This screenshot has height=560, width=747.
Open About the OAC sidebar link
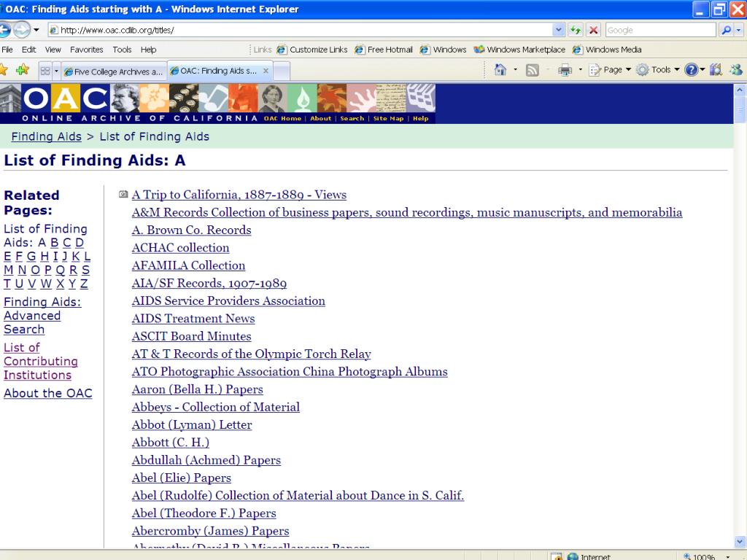pos(47,393)
